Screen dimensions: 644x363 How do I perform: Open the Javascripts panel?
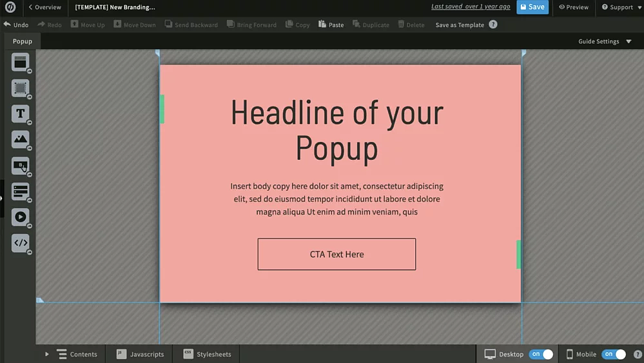pos(140,354)
